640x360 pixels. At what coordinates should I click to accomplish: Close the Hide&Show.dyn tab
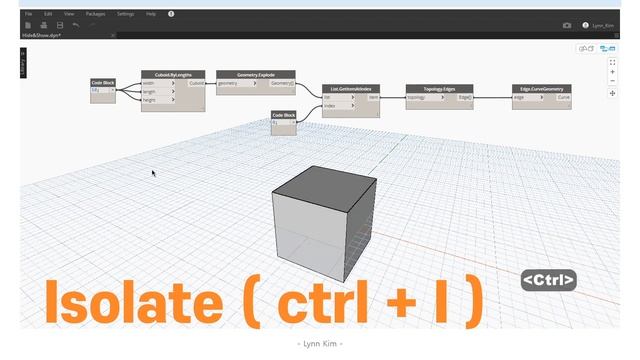[x=113, y=36]
